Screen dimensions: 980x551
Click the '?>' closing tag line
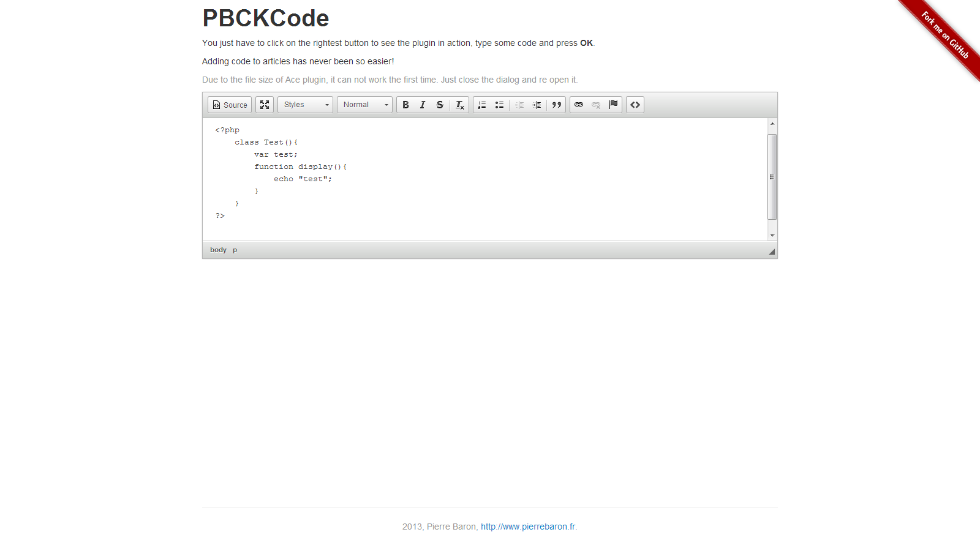click(220, 216)
